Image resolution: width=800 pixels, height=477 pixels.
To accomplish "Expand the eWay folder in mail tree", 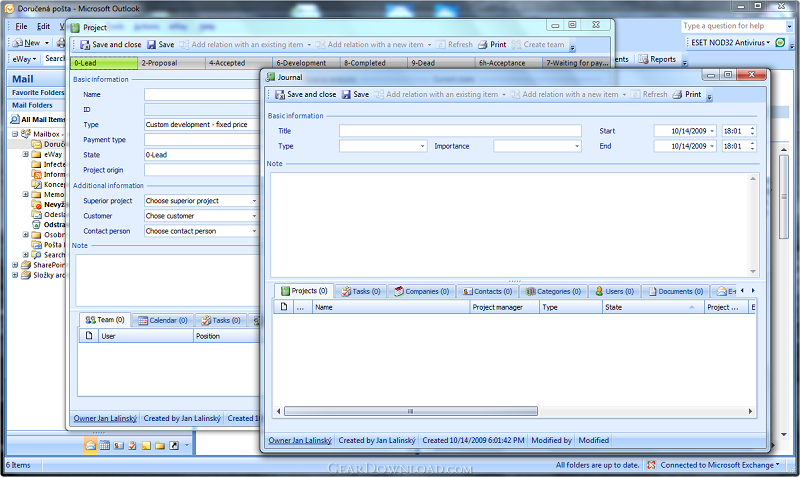I will pyautogui.click(x=26, y=154).
